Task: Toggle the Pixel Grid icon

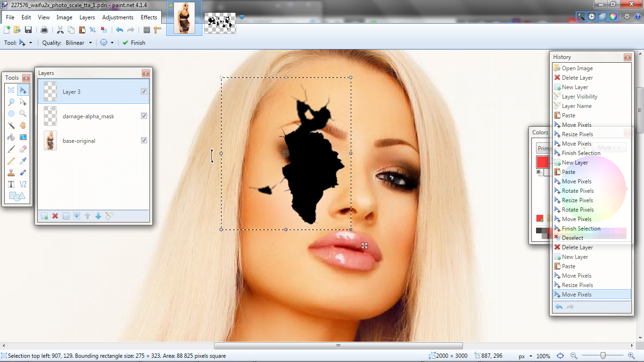Action: (147, 30)
